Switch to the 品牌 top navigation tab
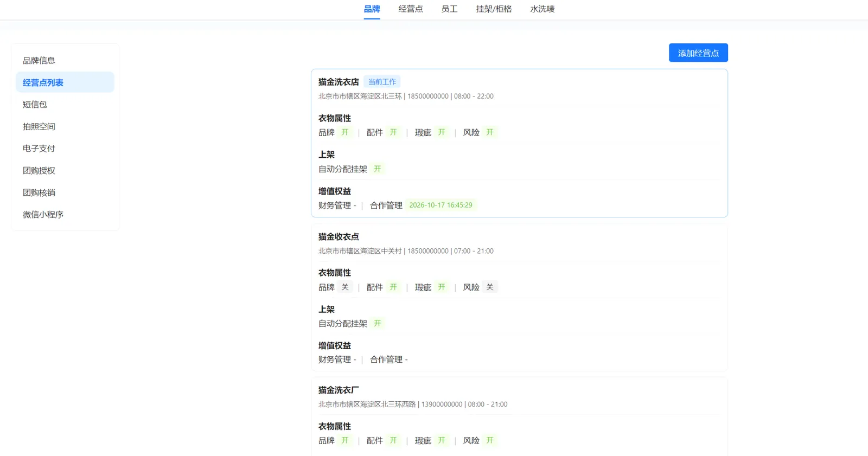Image resolution: width=868 pixels, height=456 pixels. pos(372,9)
